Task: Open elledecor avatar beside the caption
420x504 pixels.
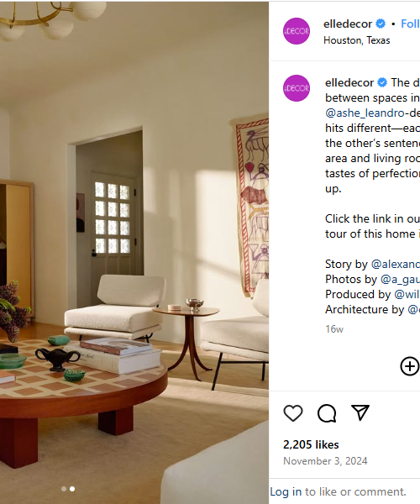Action: pyautogui.click(x=297, y=88)
